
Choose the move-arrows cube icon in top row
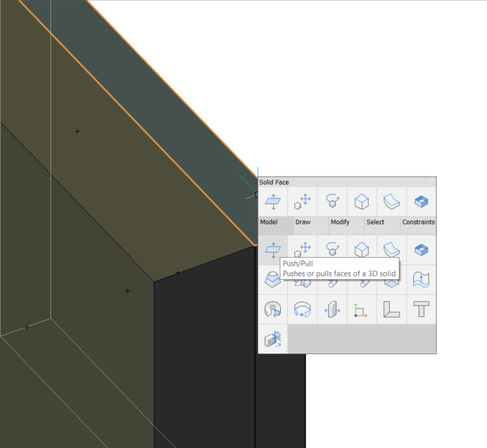tap(302, 202)
